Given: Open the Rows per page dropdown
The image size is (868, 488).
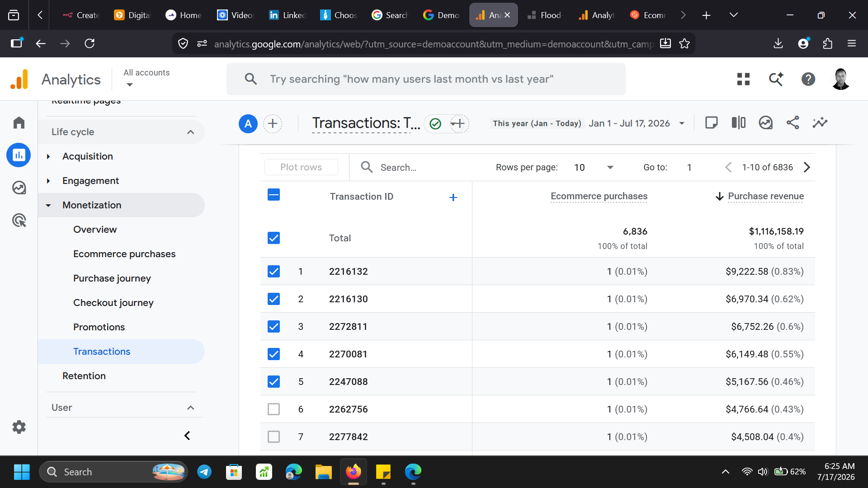Looking at the screenshot, I should tap(594, 167).
